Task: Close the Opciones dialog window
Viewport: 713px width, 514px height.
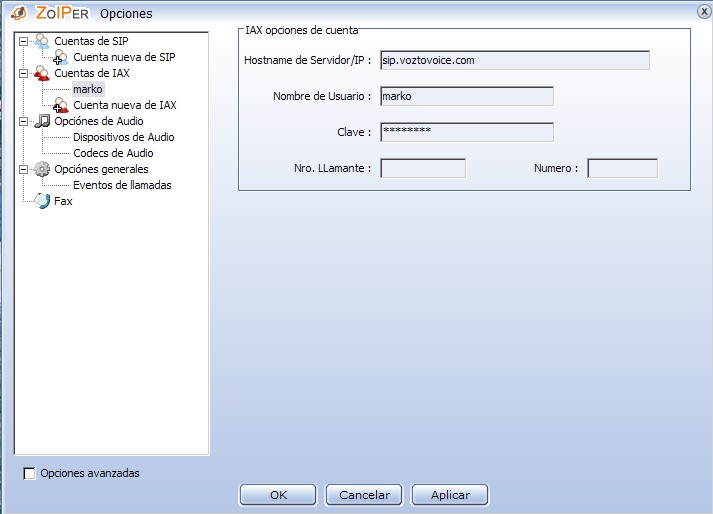Action: 703,10
